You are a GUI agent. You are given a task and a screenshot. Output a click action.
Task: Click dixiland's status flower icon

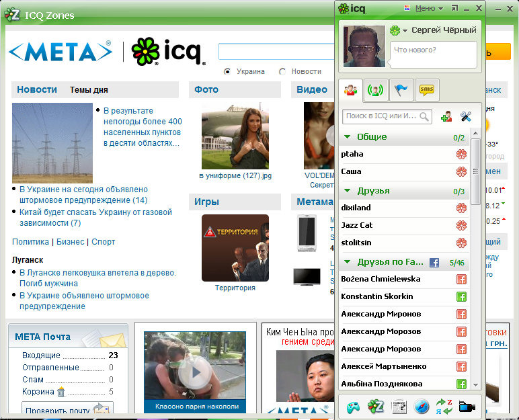pyautogui.click(x=461, y=208)
